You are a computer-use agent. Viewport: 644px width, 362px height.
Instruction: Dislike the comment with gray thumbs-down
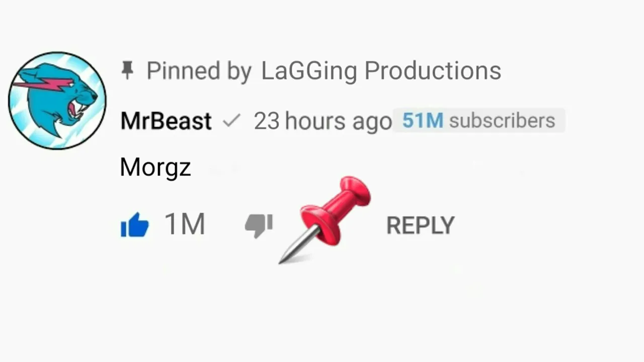pyautogui.click(x=259, y=225)
